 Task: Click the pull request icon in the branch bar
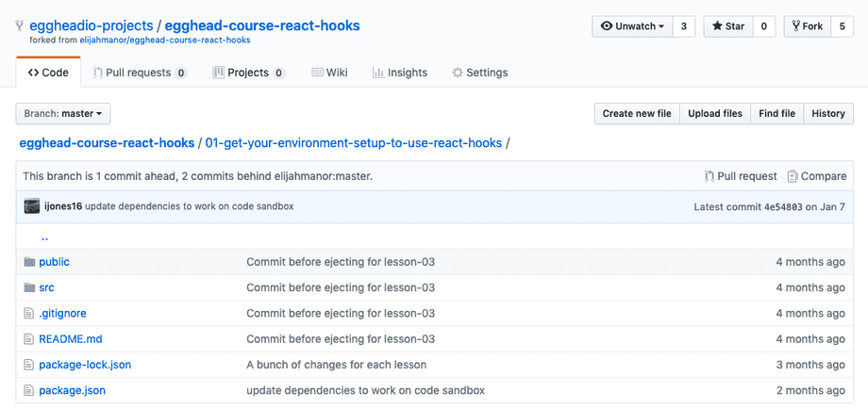pos(709,176)
